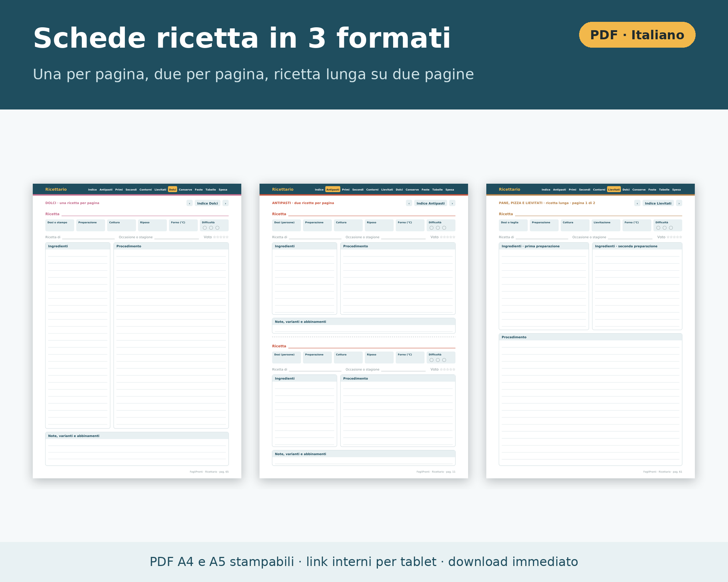Click next arrow beside Indice Dolci
Image resolution: width=728 pixels, height=582 pixels.
click(226, 203)
